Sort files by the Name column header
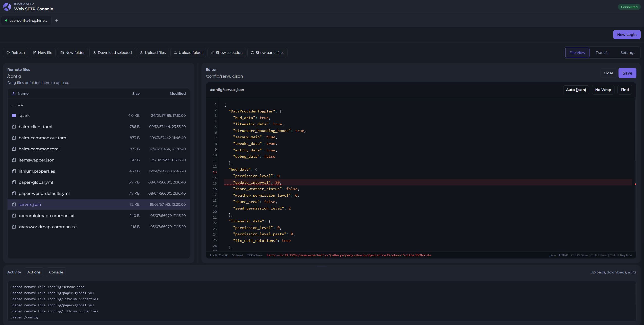This screenshot has width=644, height=325. point(23,94)
